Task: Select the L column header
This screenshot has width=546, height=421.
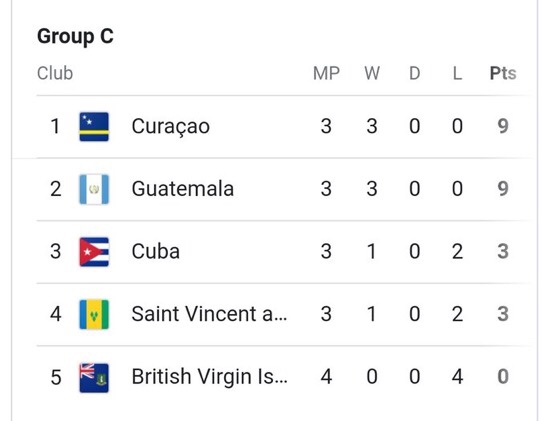Action: tap(457, 73)
